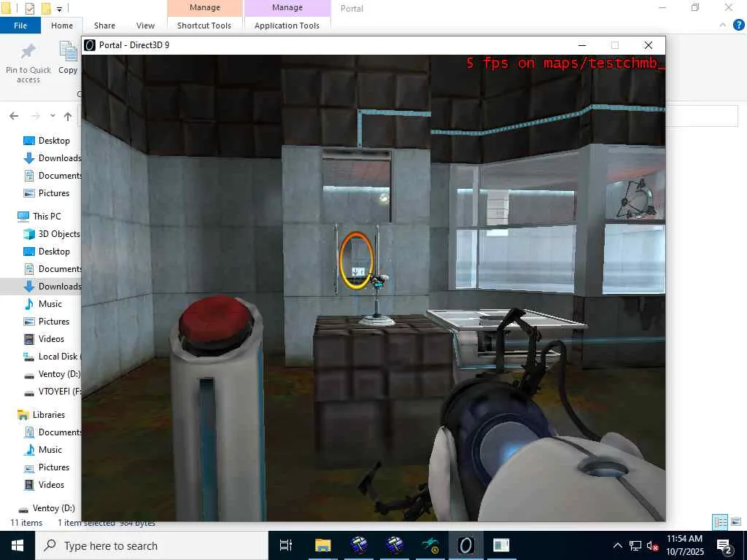Viewport: 747px width, 560px height.
Task: Switch Explorer to Large icons view from status bar
Action: (x=737, y=522)
